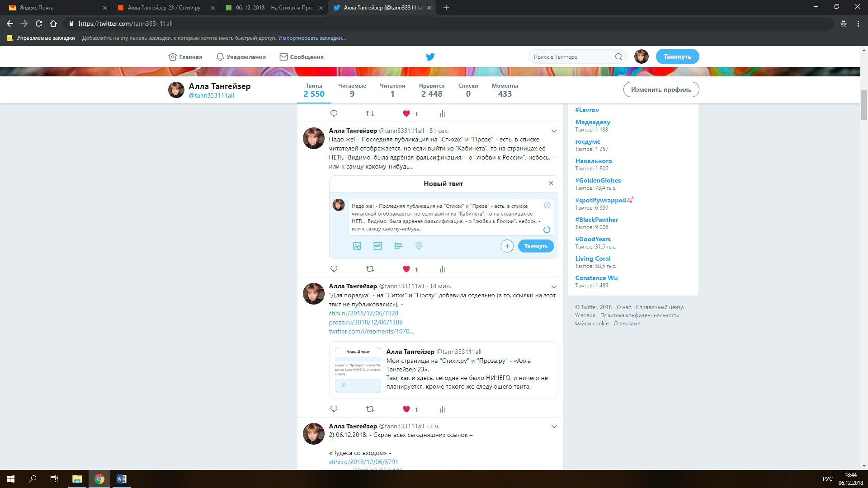Open the #BlackPanther trend

pos(596,220)
